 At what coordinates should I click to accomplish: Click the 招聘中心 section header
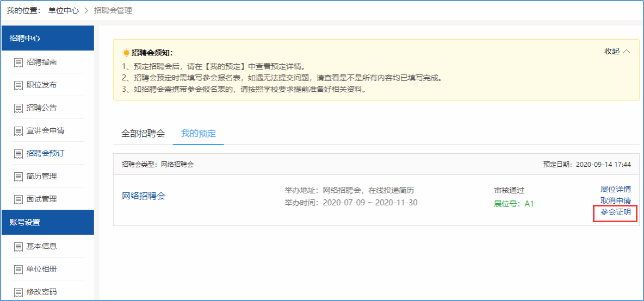(47, 38)
